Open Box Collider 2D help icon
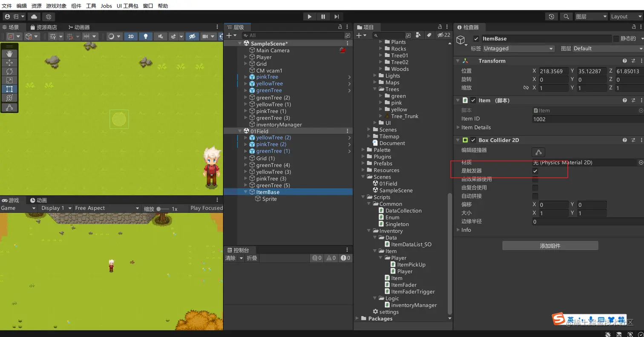Viewport: 644px width, 337px height. coord(625,140)
